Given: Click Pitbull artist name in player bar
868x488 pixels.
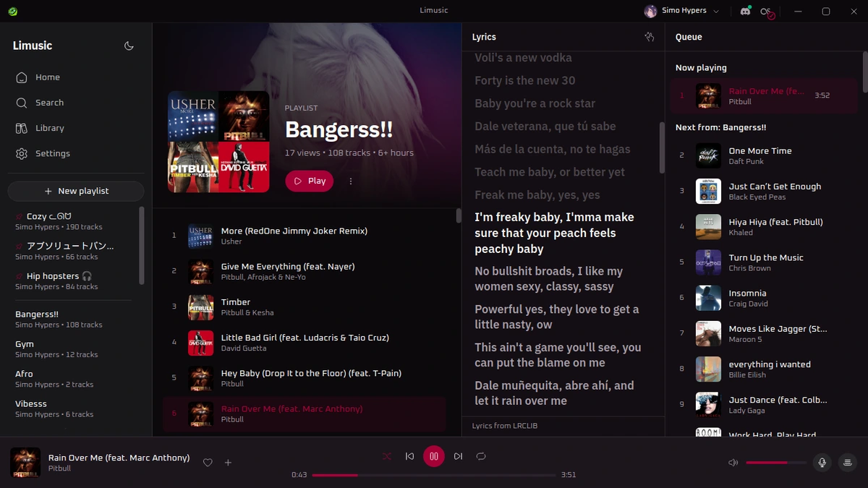Looking at the screenshot, I should (59, 468).
